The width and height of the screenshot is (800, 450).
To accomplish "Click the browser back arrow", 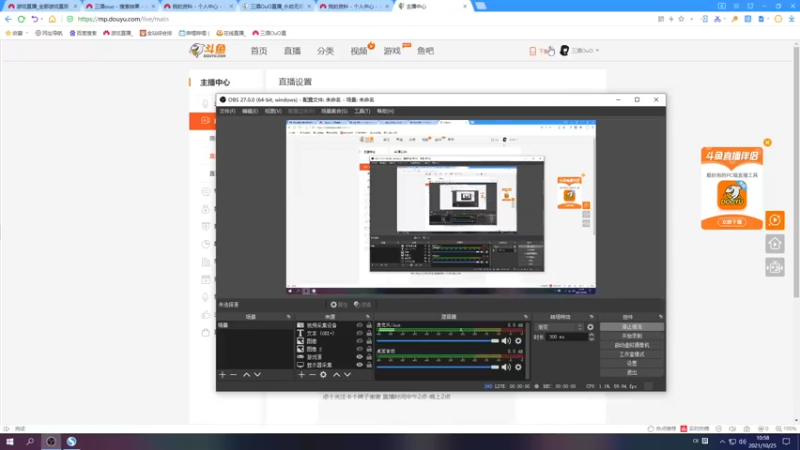I will point(8,19).
